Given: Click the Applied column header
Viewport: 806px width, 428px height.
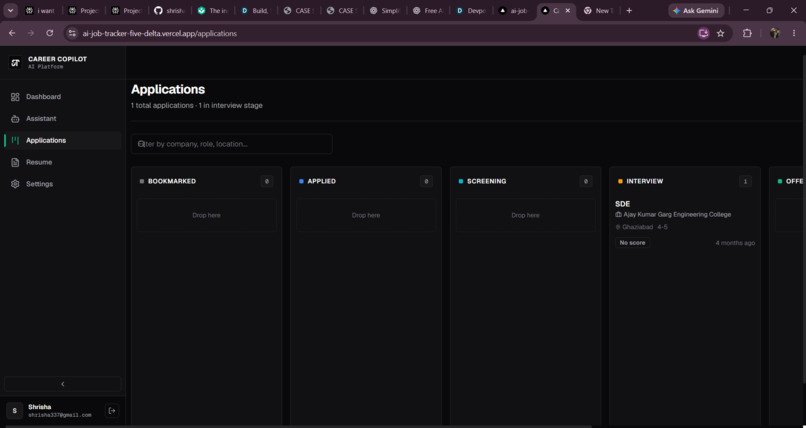Looking at the screenshot, I should coord(321,181).
